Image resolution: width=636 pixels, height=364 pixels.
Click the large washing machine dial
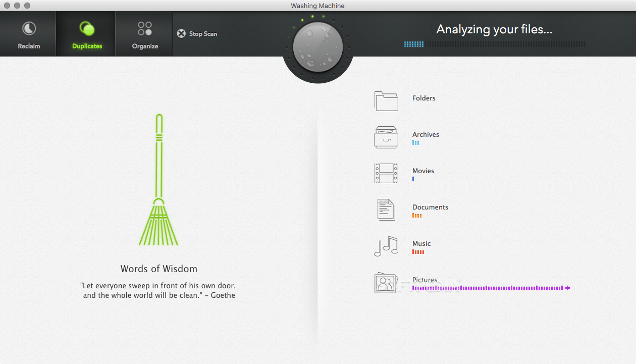tap(317, 46)
